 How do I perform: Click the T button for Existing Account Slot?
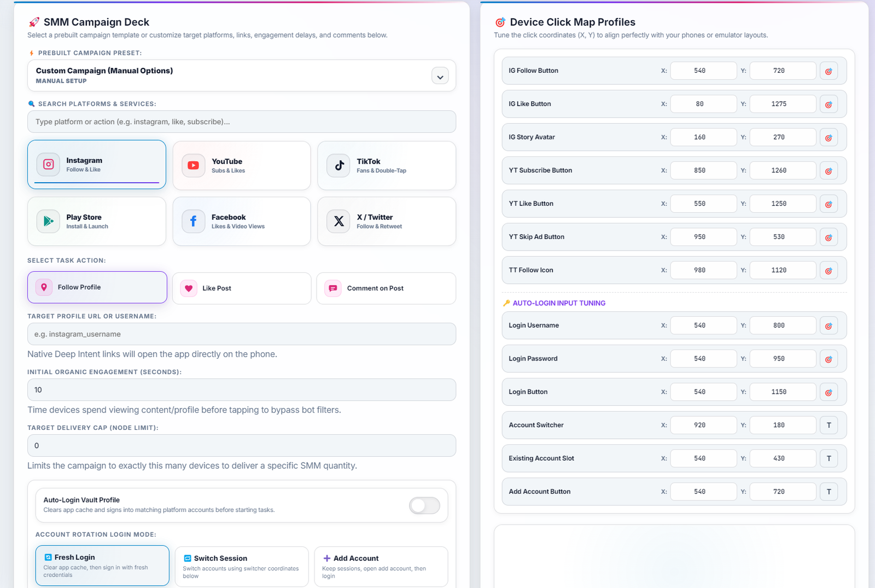[829, 459]
